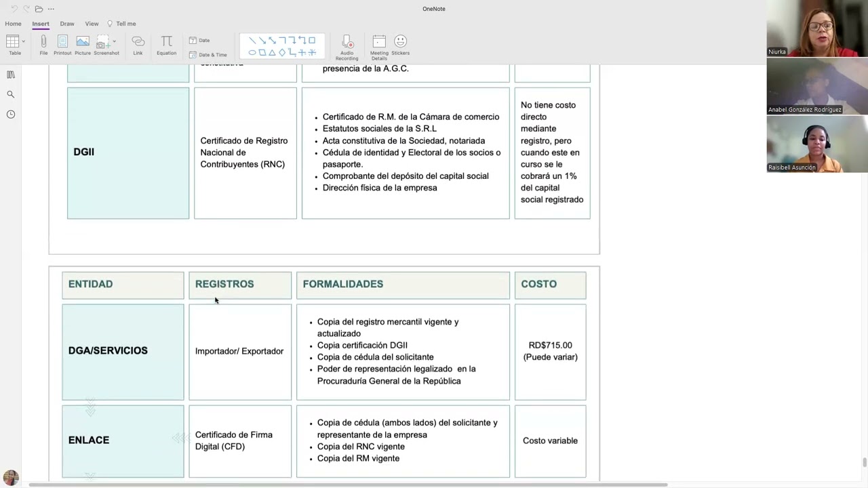Viewport: 868px width, 488px height.
Task: Insert a Link
Action: 138,45
